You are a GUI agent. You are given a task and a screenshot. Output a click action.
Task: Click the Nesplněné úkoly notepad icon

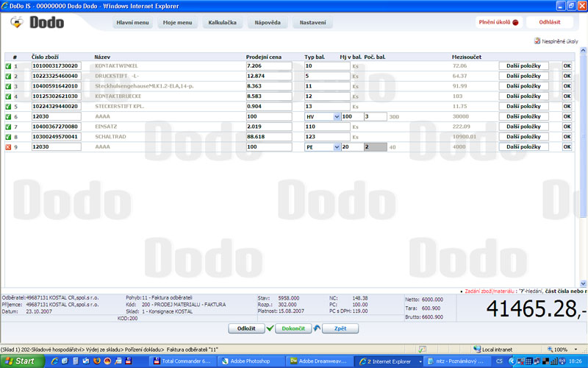click(x=537, y=40)
